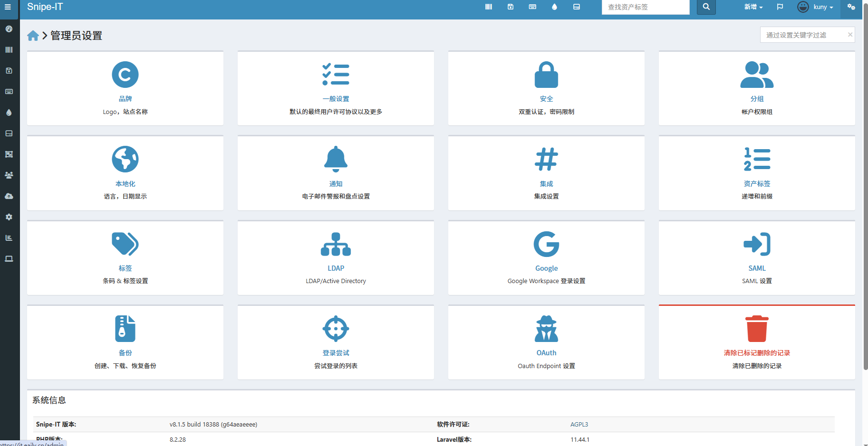Open 清除已标记删除的记录 link
Screen dimensions: 868x446
tap(757, 353)
